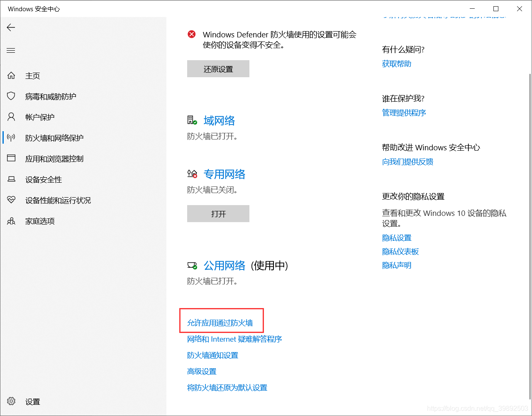Click the 谁在保护我? heading
The width and height of the screenshot is (532, 416).
point(403,99)
